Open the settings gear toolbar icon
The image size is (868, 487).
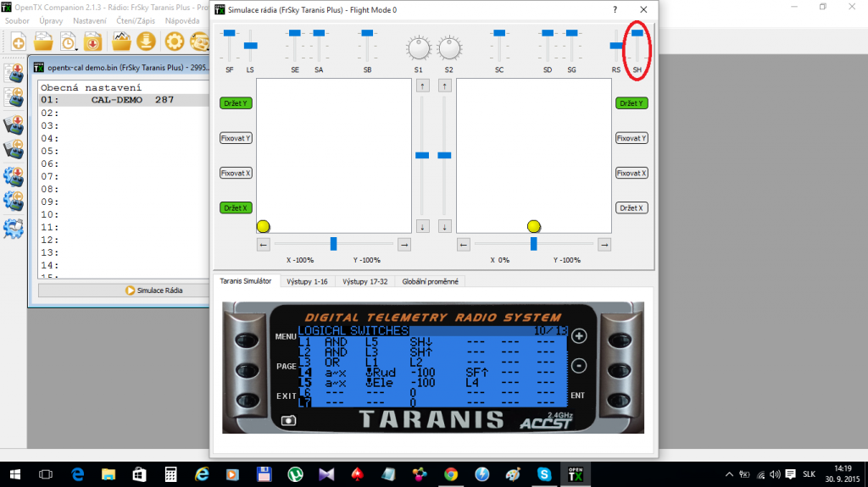pyautogui.click(x=175, y=41)
